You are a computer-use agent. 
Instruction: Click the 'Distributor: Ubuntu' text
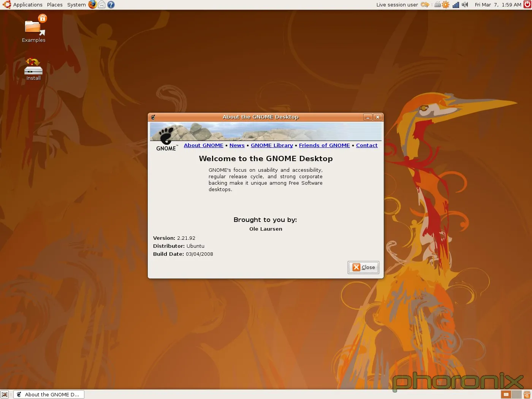pos(179,246)
